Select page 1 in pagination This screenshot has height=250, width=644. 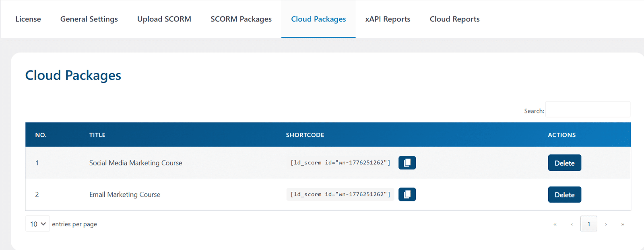tap(589, 224)
